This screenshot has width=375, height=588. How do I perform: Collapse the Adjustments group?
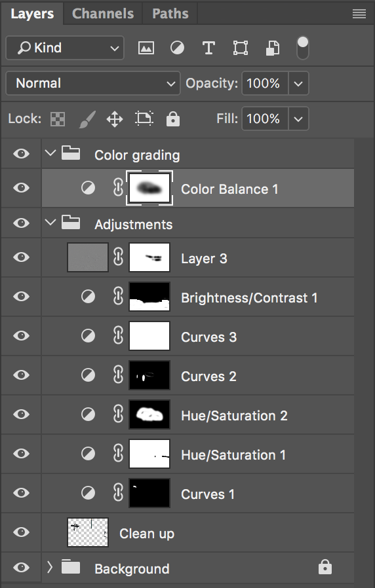pyautogui.click(x=50, y=223)
